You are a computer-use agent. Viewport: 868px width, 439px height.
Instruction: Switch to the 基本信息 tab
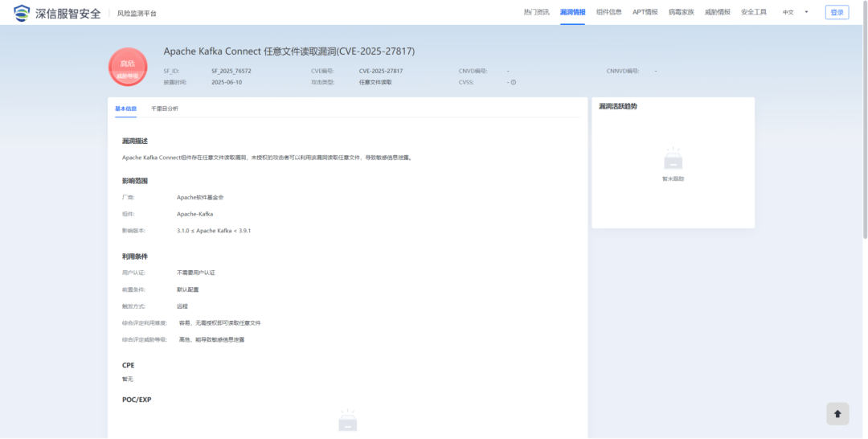click(125, 109)
